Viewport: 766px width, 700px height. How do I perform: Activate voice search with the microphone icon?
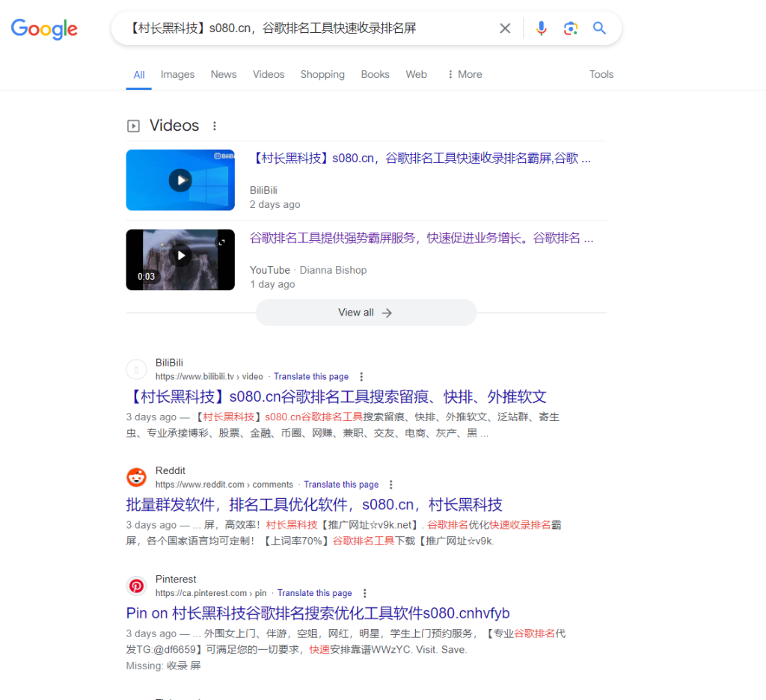point(541,28)
